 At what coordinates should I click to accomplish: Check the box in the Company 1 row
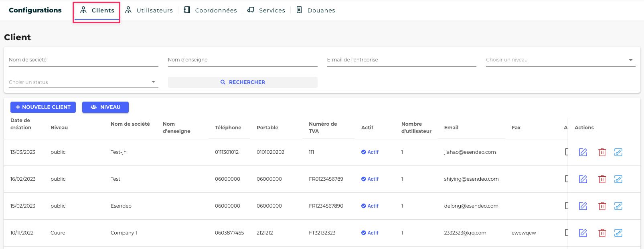pos(566,233)
